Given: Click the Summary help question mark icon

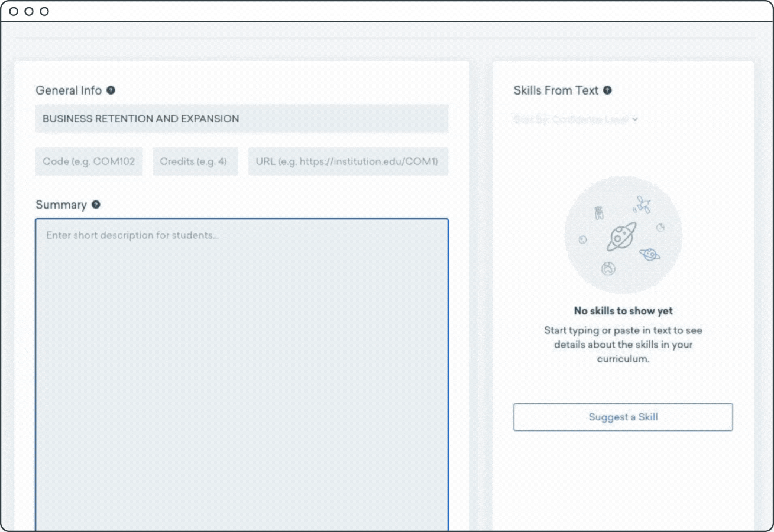Looking at the screenshot, I should point(96,205).
